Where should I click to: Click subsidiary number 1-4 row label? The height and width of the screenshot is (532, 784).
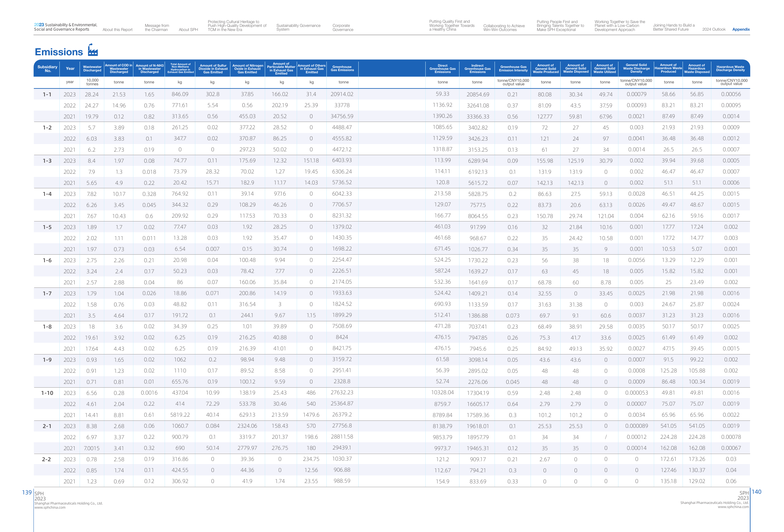coord(47,194)
